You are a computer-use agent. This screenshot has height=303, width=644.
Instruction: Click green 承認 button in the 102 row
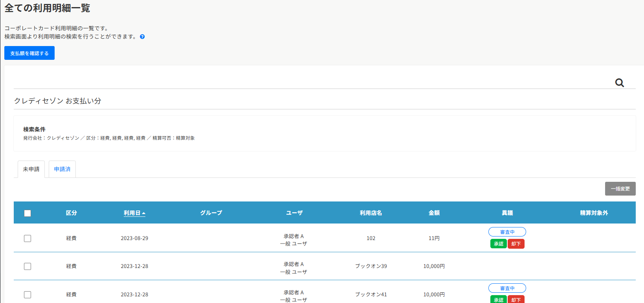click(x=498, y=244)
